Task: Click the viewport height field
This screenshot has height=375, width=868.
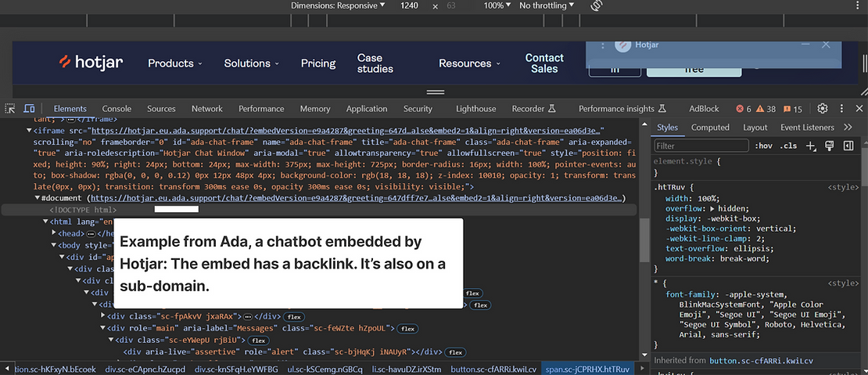Action: click(x=451, y=5)
